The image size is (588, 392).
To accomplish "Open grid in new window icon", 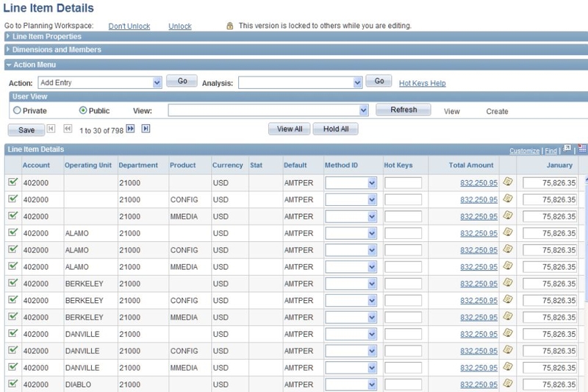I will coord(567,149).
